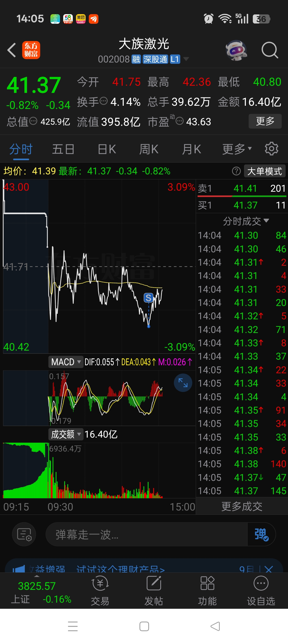The image size is (288, 644).
Task: Tap the intraday price chart
Action: coord(99,266)
